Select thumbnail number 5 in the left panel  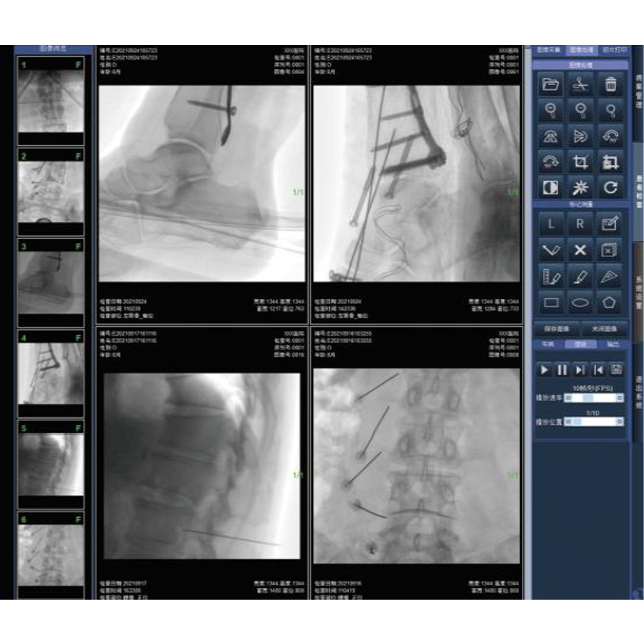50,465
